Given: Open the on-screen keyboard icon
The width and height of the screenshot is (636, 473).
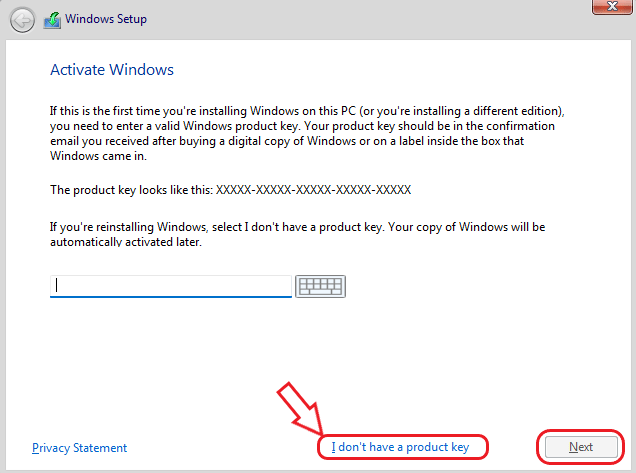Looking at the screenshot, I should 320,286.
